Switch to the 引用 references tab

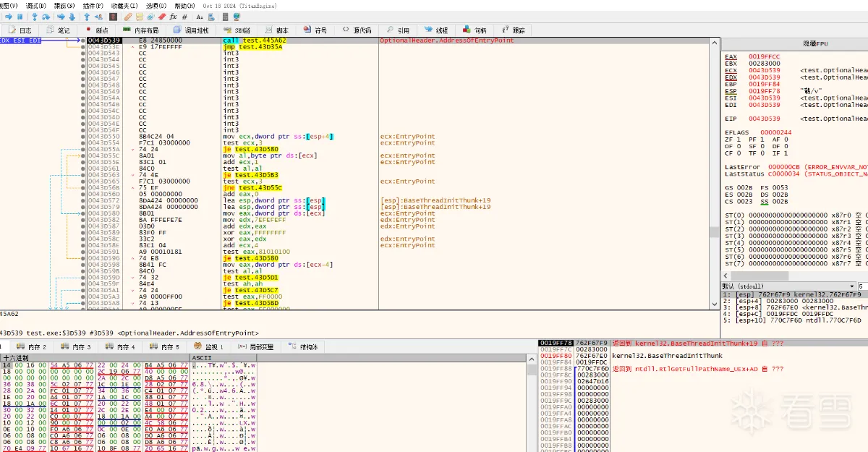pos(397,30)
